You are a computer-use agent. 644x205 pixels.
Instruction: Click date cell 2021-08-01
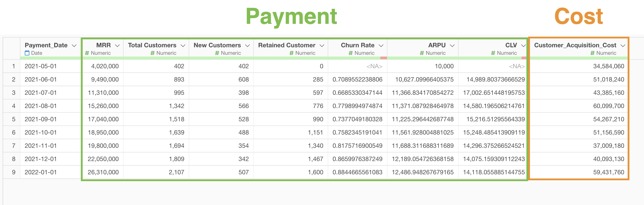pyautogui.click(x=40, y=106)
